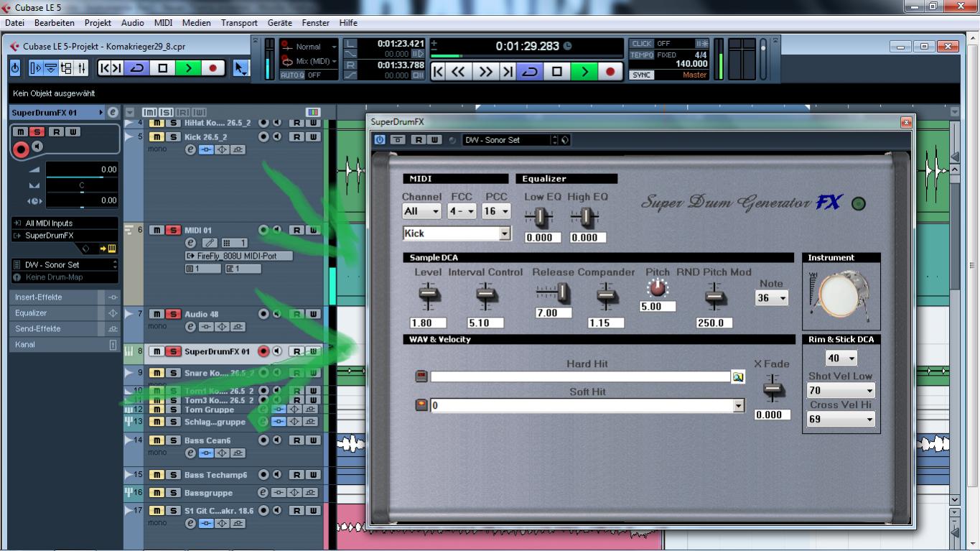
Task: Expand the Kanal inspector section
Action: click(x=65, y=344)
